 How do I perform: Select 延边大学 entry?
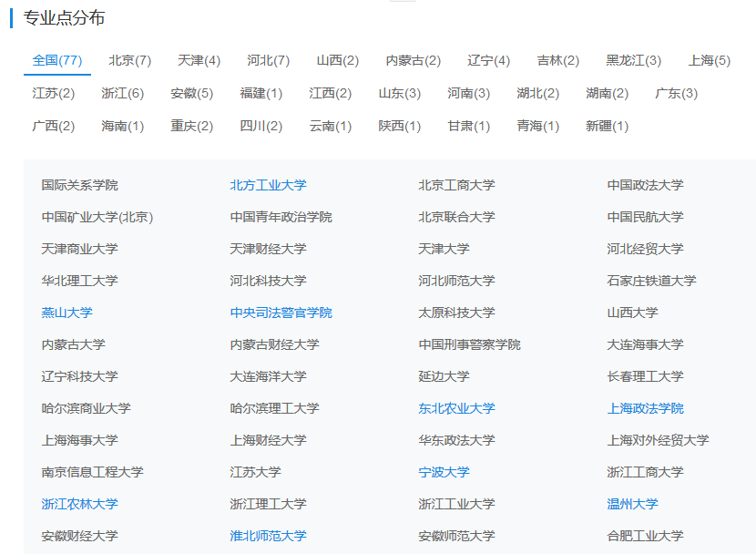(444, 376)
